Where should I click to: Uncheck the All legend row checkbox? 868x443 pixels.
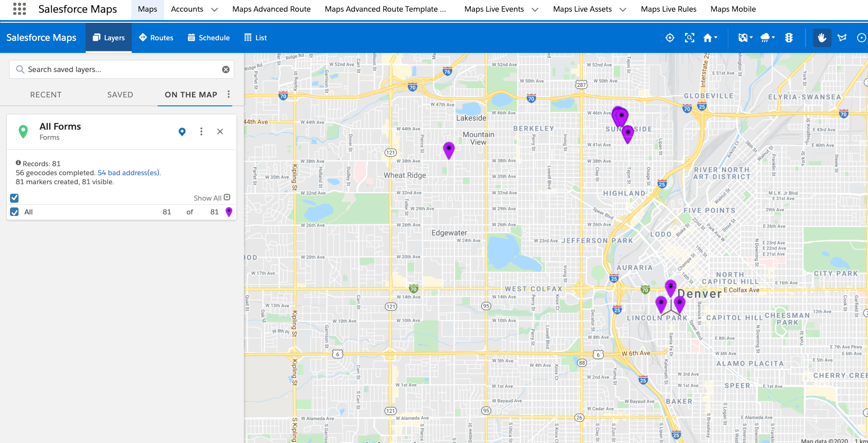pyautogui.click(x=14, y=212)
